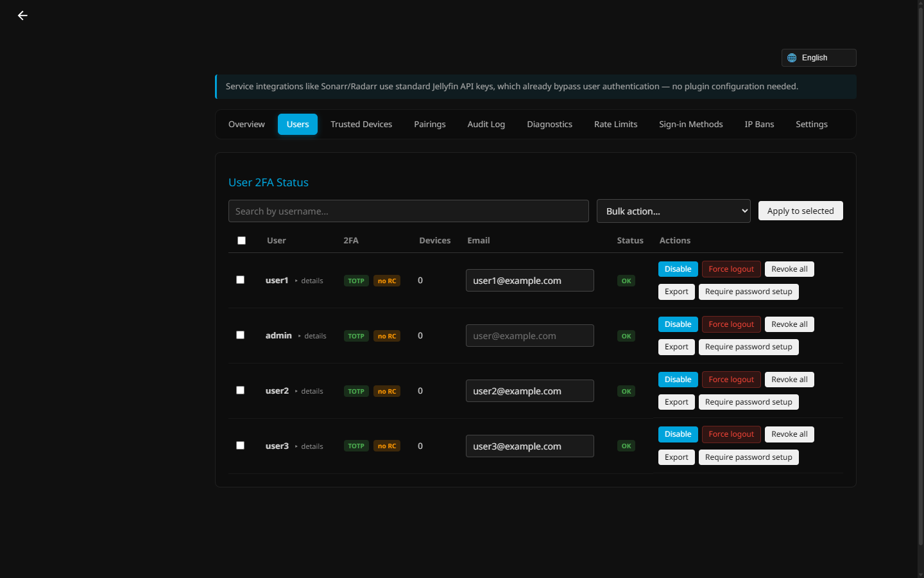Open the Rate Limits tab
The image size is (924, 578).
click(616, 125)
